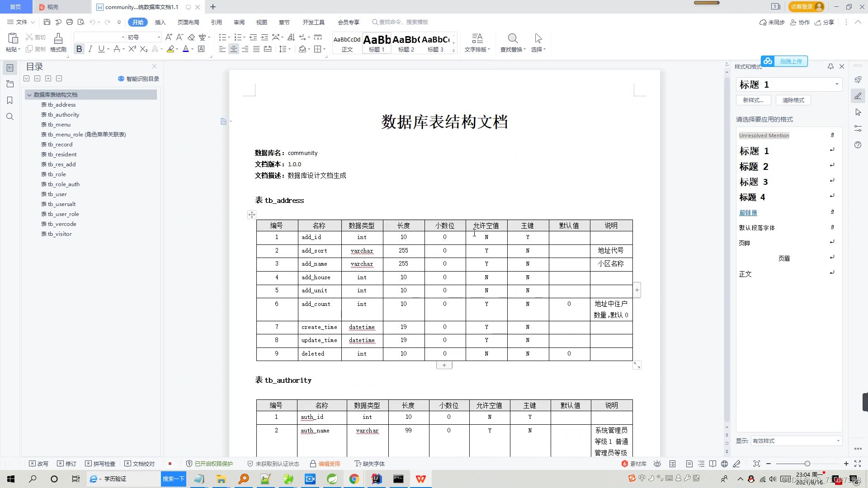Viewport: 868px width, 488px height.
Task: Click the 清除格式 clear format button
Action: coord(793,100)
